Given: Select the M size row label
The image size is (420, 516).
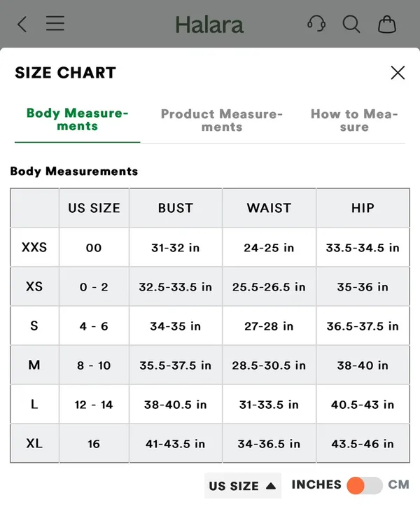Looking at the screenshot, I should pos(34,365).
